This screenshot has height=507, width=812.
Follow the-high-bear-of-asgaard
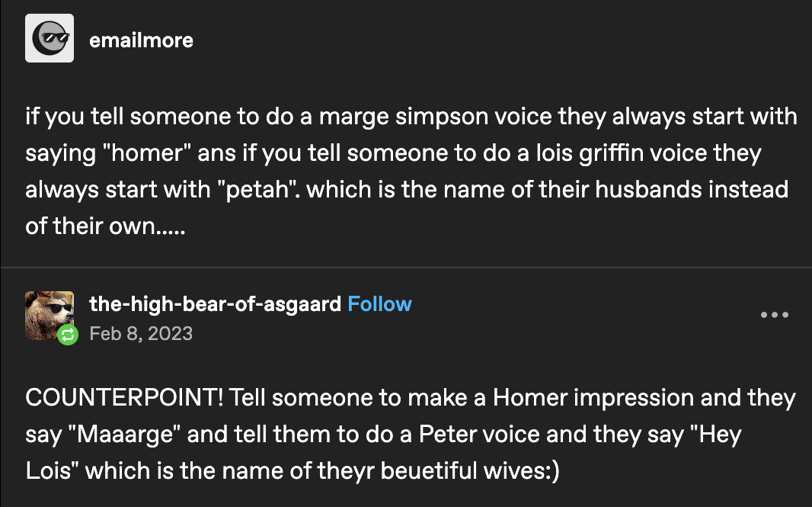click(379, 304)
